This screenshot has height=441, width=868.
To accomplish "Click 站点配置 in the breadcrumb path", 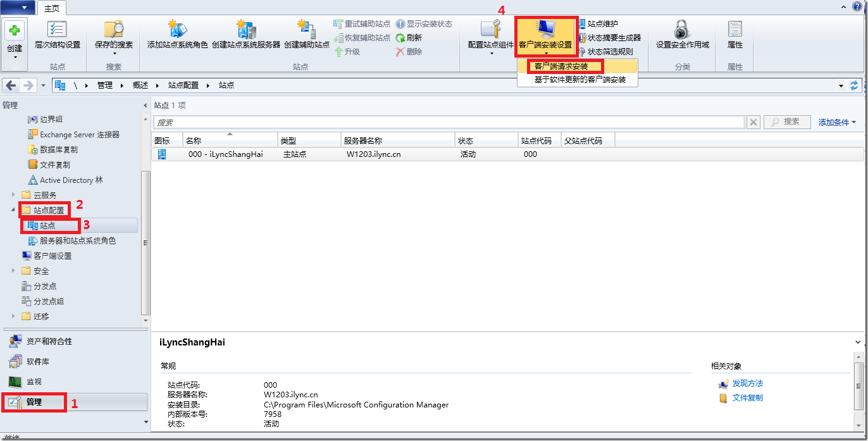I will [x=183, y=85].
